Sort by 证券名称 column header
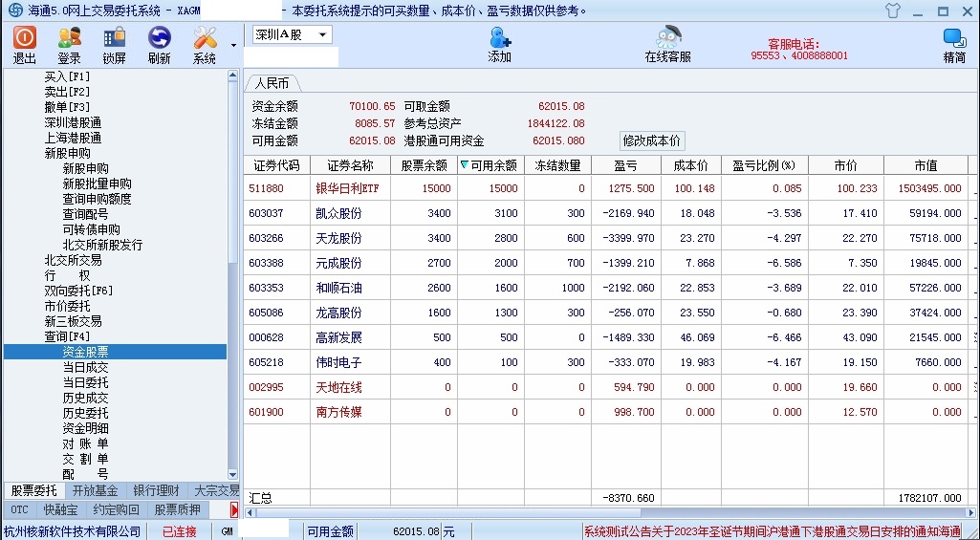Screen dimensions: 980x540 click(x=350, y=165)
